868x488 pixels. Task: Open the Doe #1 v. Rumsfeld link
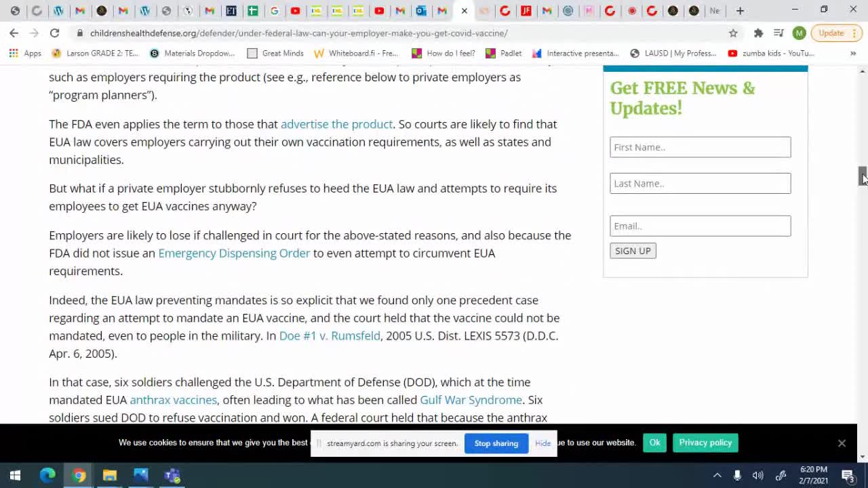pyautogui.click(x=330, y=335)
